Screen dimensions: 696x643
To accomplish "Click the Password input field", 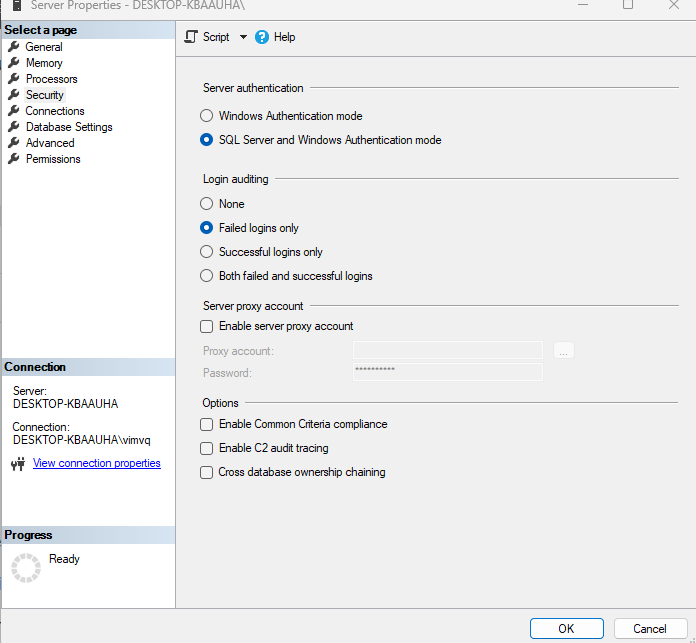I will point(447,372).
